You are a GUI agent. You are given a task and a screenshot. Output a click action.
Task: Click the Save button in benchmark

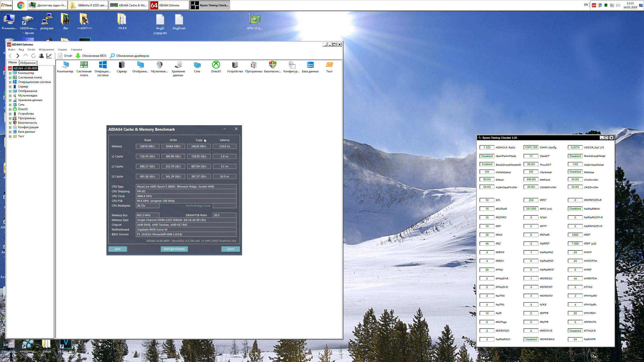click(117, 249)
